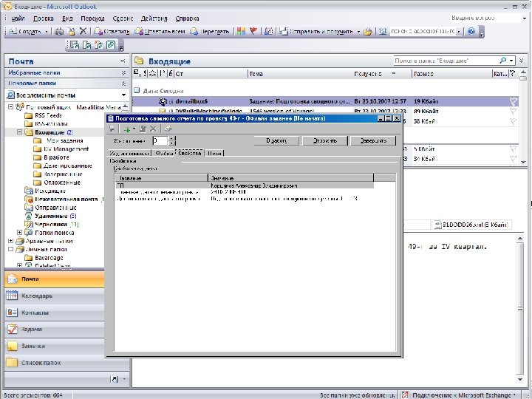Click the Ответить всем button
The height and width of the screenshot is (399, 532).
tap(160, 32)
